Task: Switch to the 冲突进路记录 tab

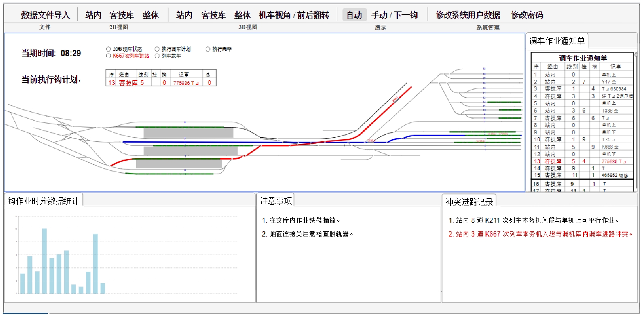Action: [x=469, y=201]
